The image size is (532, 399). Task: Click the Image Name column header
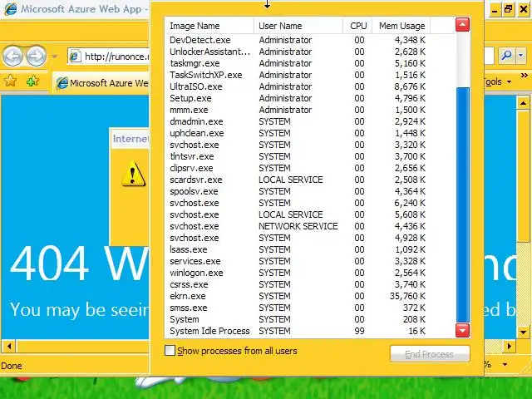click(209, 26)
